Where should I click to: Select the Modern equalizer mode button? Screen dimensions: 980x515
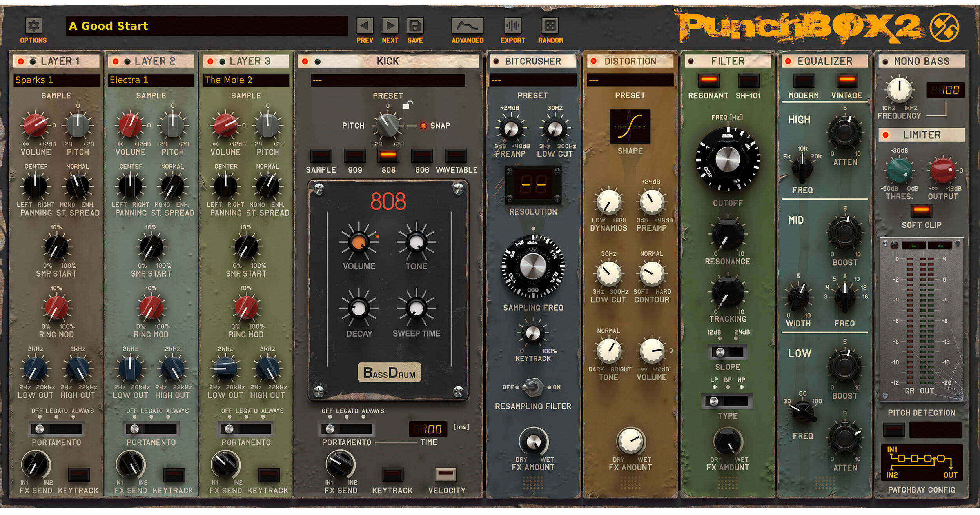[x=804, y=81]
